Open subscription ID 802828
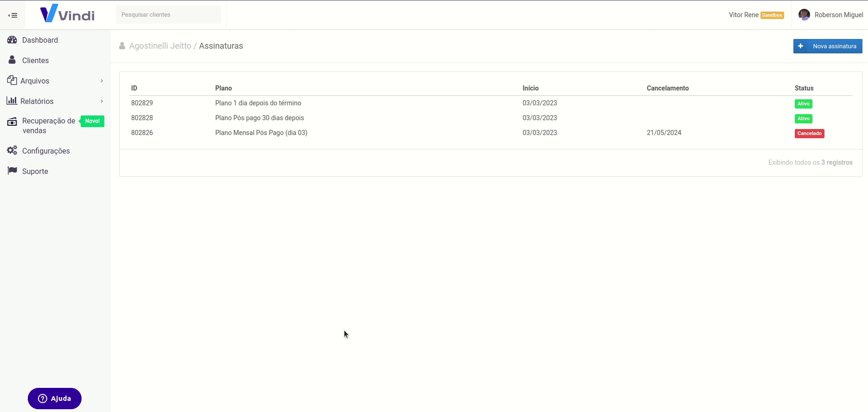 tap(142, 118)
